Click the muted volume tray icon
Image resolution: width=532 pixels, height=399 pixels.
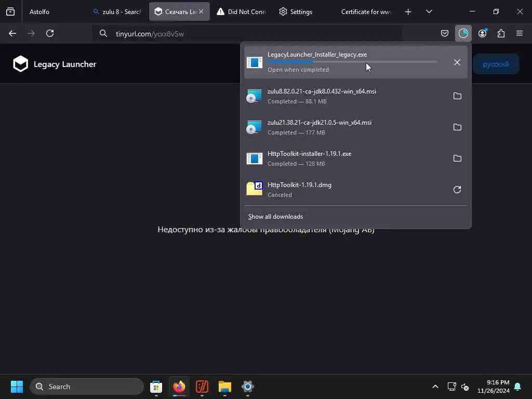(x=465, y=387)
